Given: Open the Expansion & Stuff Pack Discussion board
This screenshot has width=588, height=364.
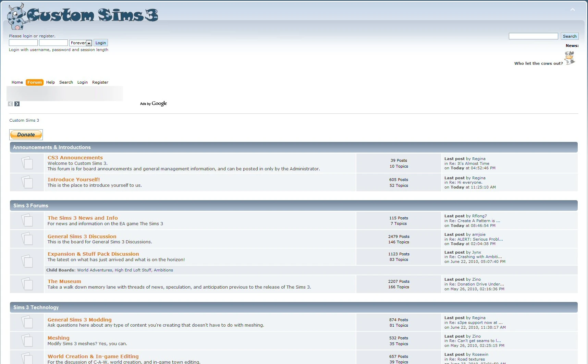Looking at the screenshot, I should click(x=93, y=254).
